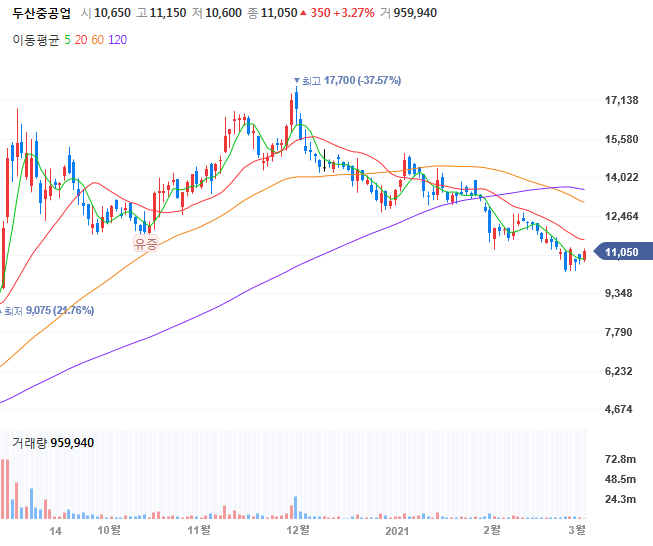The height and width of the screenshot is (546, 653).
Task: Click the 9,348 price axis label
Action: pos(618,294)
